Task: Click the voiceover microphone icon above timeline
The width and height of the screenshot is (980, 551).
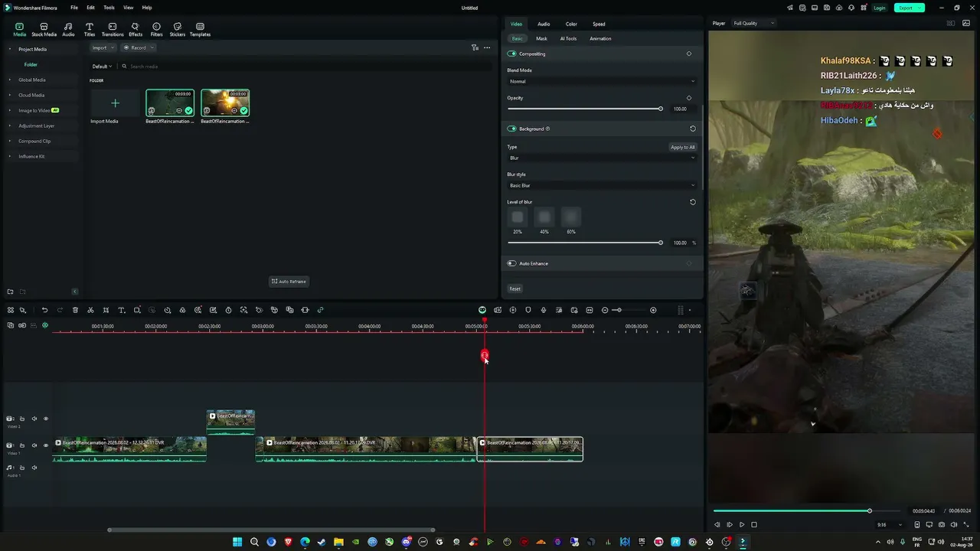Action: coord(544,310)
